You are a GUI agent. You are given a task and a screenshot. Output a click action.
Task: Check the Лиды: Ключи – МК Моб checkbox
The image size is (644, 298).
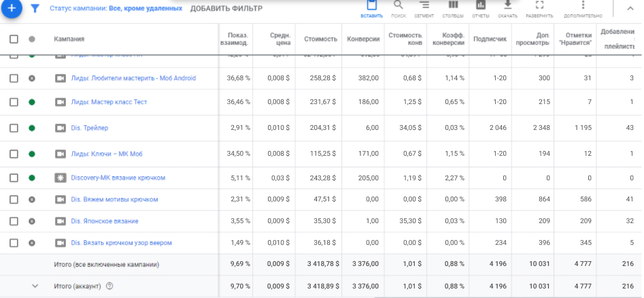(14, 154)
